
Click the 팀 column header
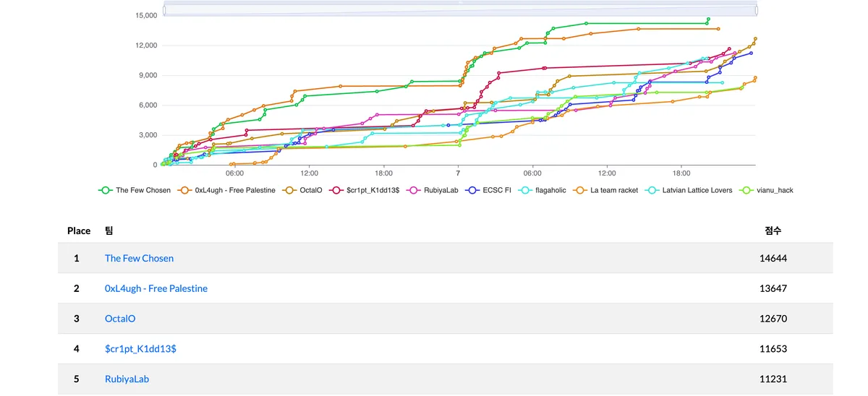tap(109, 231)
